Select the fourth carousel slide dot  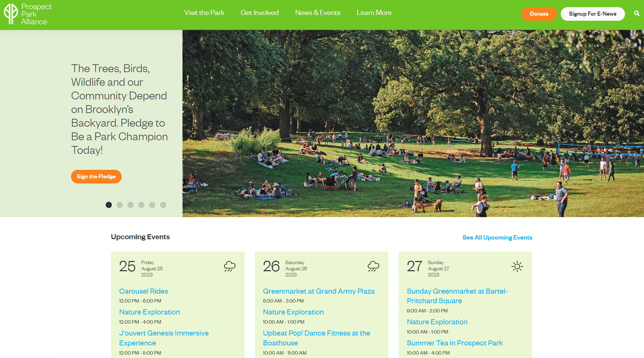pos(141,205)
